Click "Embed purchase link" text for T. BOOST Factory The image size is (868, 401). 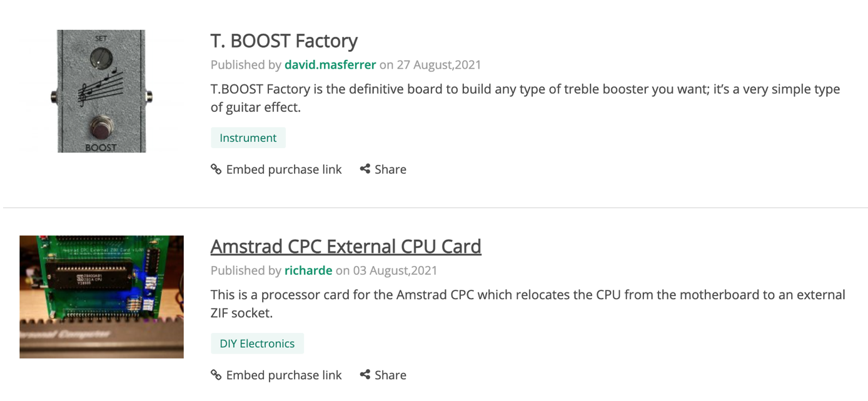click(284, 169)
